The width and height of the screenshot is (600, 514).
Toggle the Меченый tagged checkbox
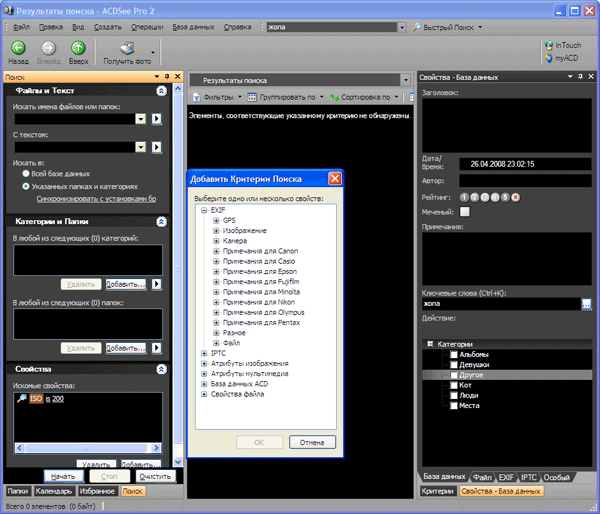pyautogui.click(x=465, y=212)
